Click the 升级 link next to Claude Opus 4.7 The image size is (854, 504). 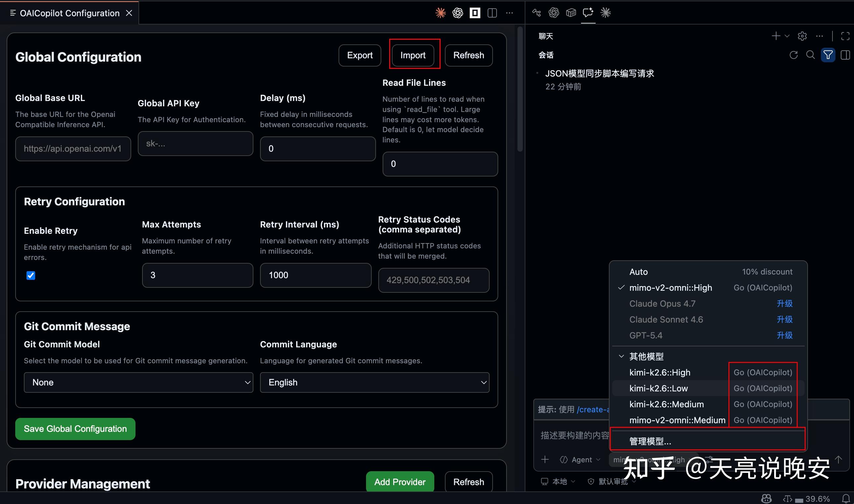784,303
